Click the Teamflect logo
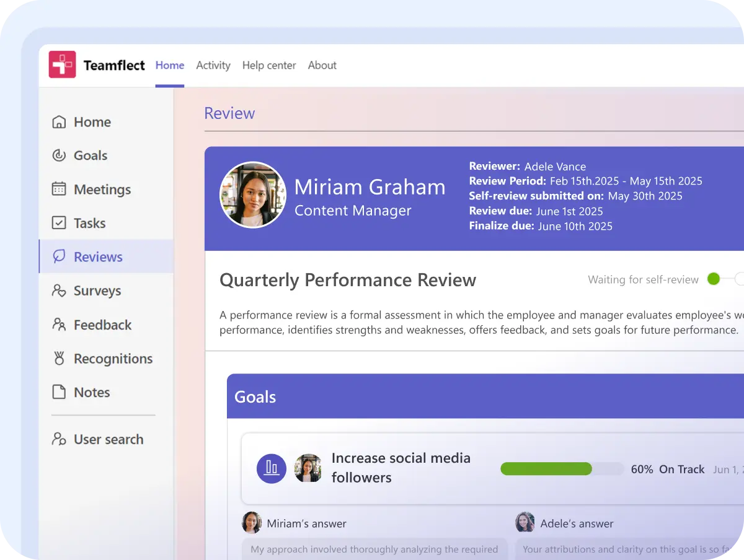The width and height of the screenshot is (744, 560). [x=62, y=65]
